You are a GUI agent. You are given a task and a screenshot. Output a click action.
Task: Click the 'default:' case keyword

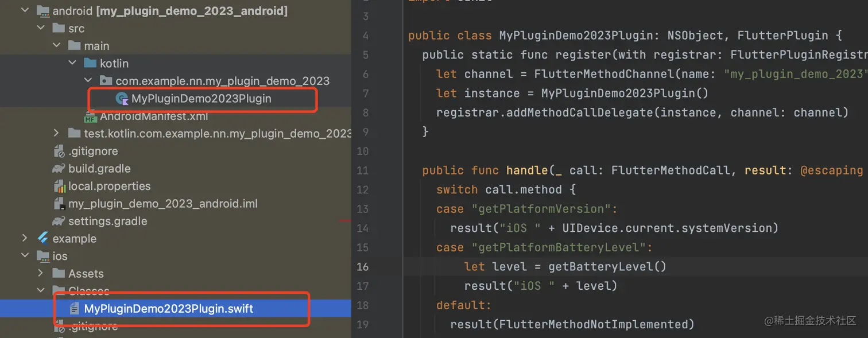[464, 305]
